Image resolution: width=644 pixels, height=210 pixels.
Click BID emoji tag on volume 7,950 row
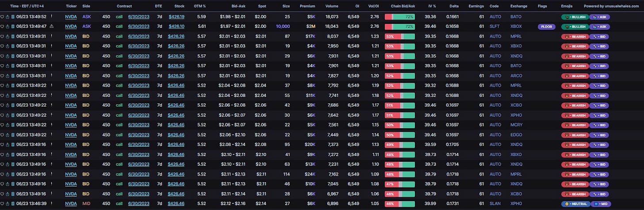(x=599, y=46)
